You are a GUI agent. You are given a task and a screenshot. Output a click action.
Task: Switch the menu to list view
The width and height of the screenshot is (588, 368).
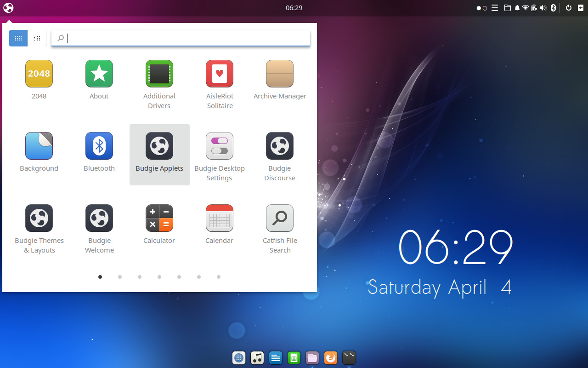click(37, 38)
